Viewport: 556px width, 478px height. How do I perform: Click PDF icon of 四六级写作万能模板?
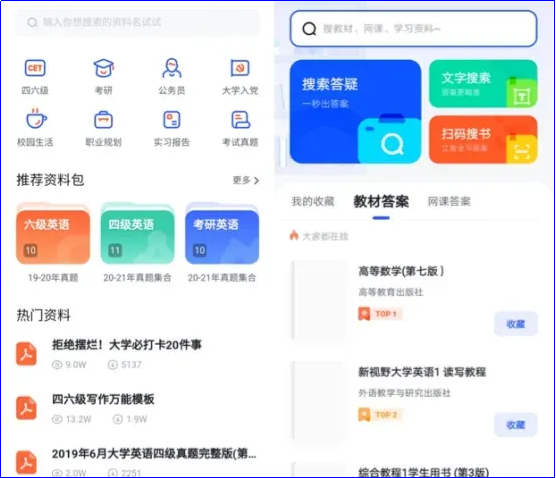[x=27, y=408]
